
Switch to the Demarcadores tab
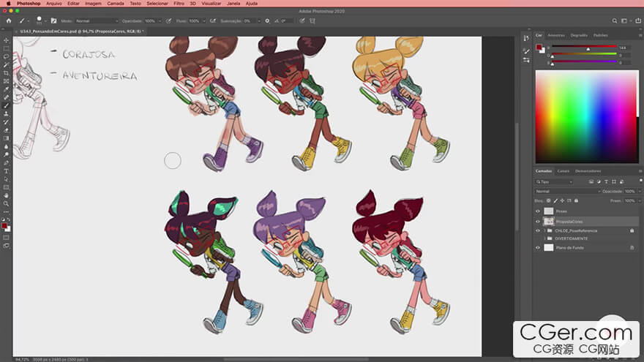[588, 171]
